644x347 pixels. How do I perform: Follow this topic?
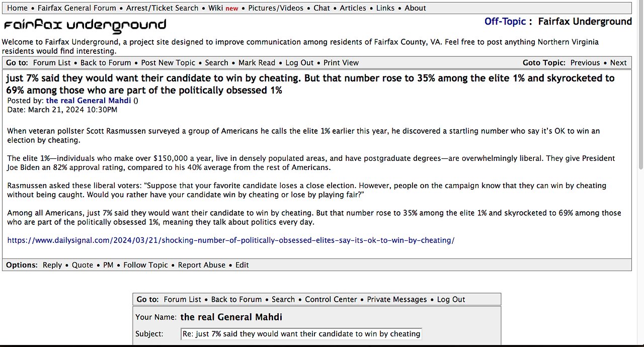tap(145, 265)
